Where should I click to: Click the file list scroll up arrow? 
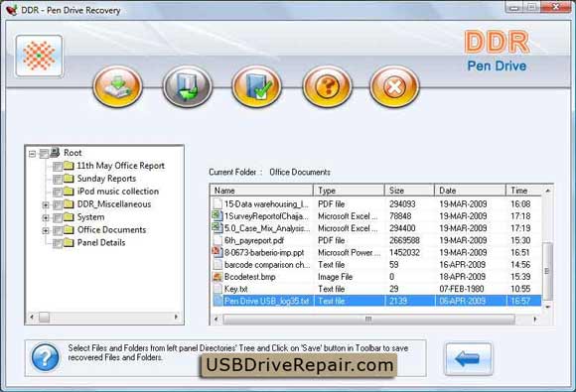point(547,191)
